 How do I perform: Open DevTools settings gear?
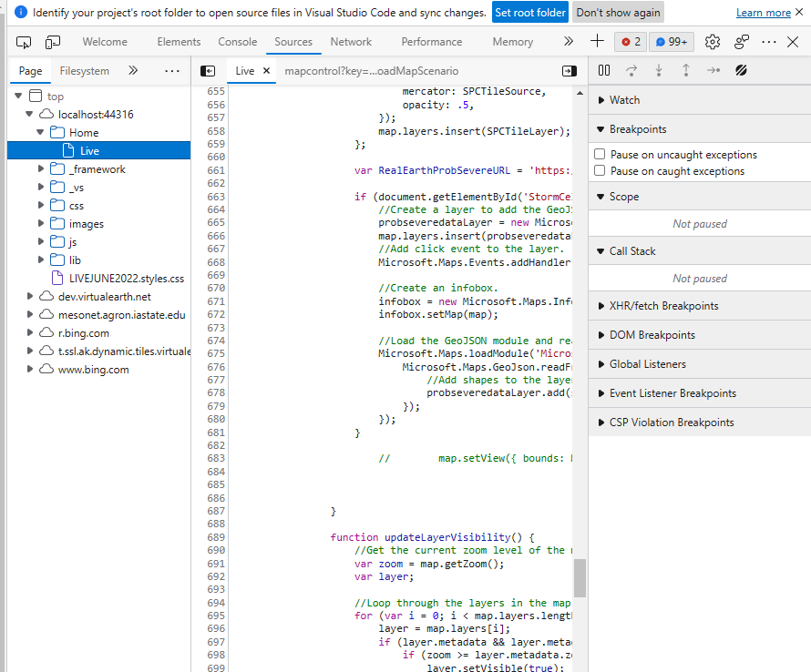click(x=713, y=42)
